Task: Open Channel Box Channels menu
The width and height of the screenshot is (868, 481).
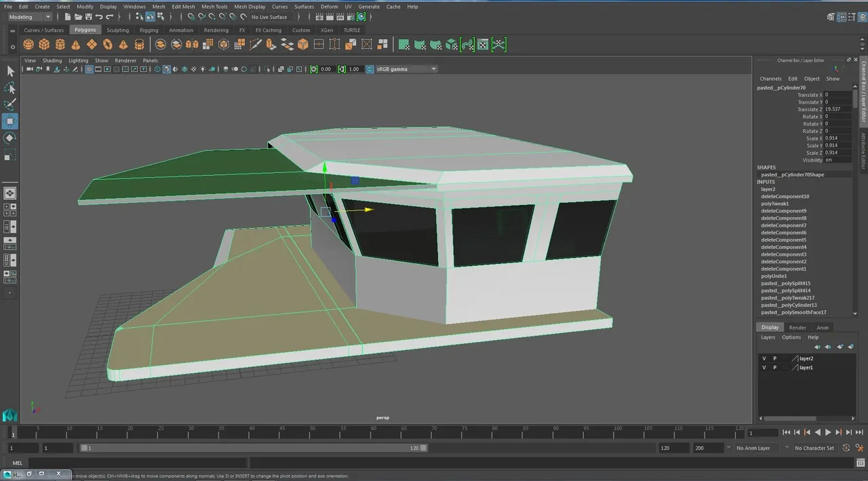Action: tap(770, 79)
